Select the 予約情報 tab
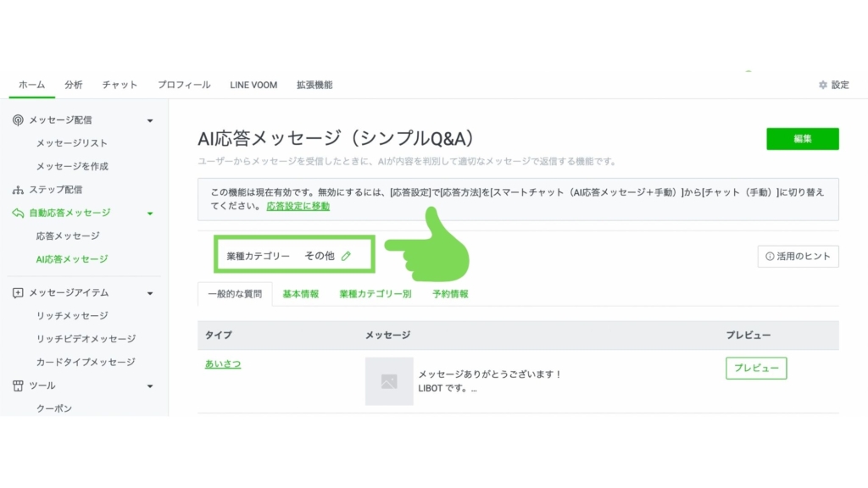868x488 pixels. point(450,294)
